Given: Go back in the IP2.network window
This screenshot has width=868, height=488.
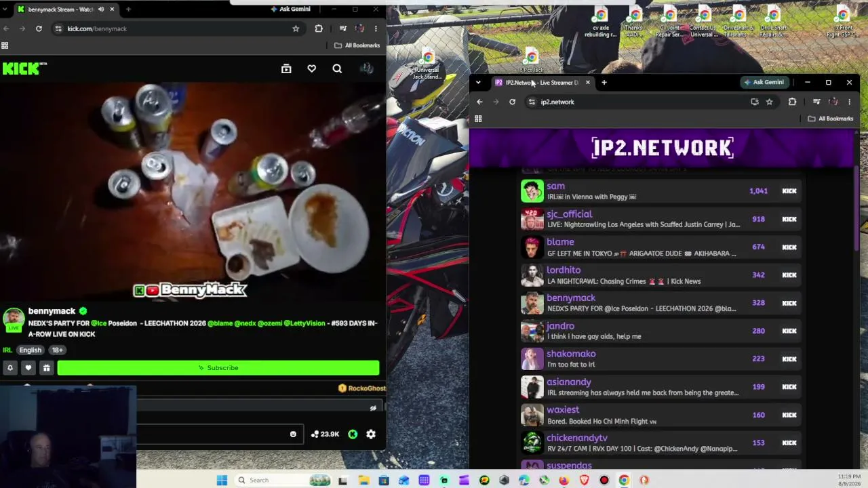Looking at the screenshot, I should (479, 102).
